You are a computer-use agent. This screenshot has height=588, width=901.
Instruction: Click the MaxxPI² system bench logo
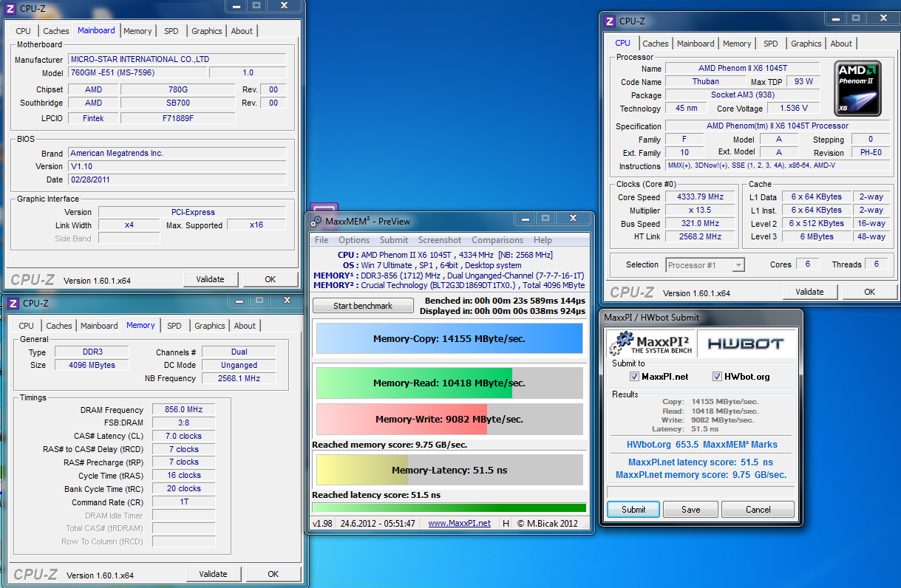652,343
